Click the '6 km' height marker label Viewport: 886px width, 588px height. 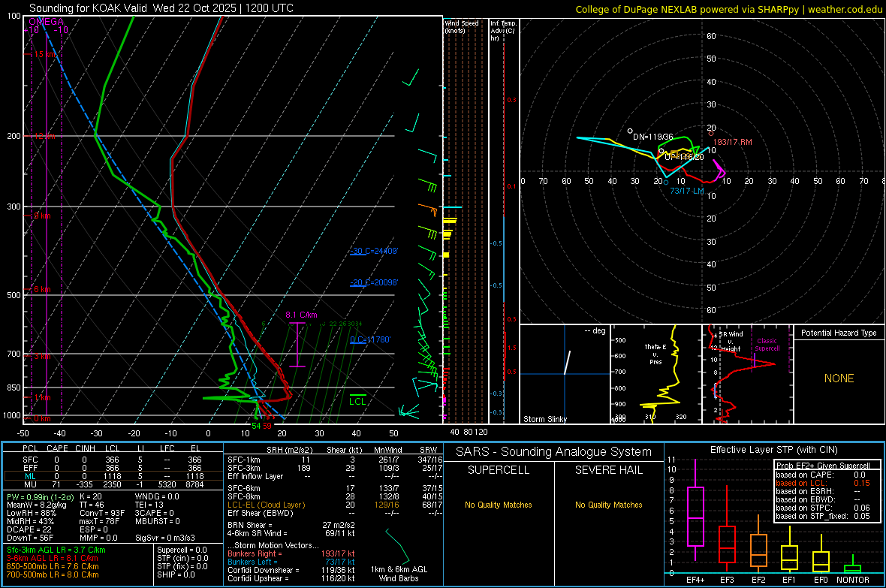[42, 289]
